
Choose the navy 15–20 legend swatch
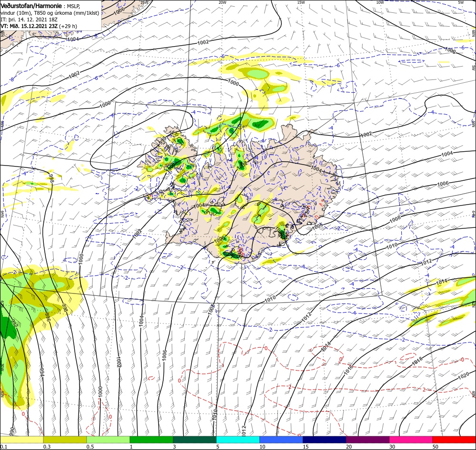[x=324, y=440]
